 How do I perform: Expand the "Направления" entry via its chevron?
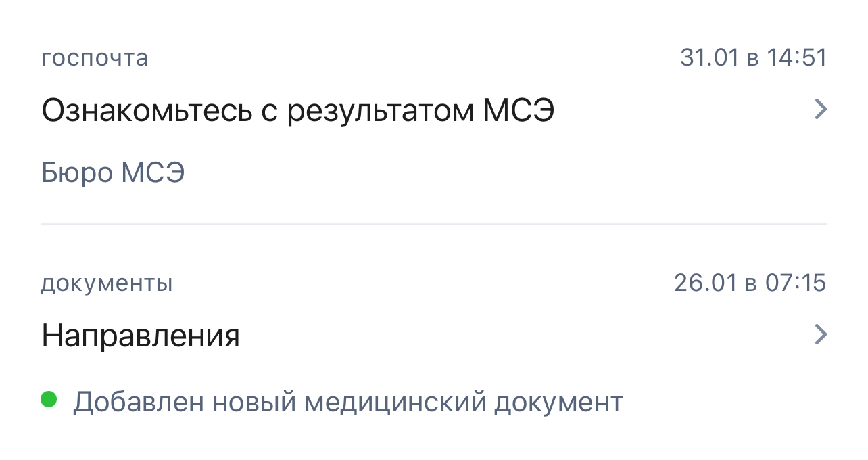coord(820,335)
